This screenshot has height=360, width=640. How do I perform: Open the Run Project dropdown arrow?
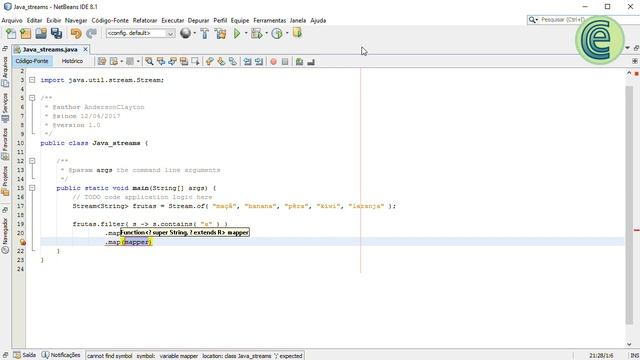[x=246, y=33]
